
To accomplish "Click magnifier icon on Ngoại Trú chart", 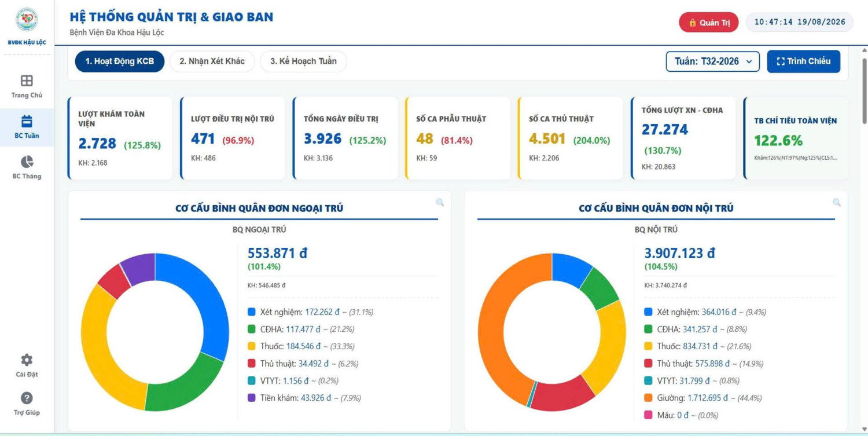I will point(440,202).
